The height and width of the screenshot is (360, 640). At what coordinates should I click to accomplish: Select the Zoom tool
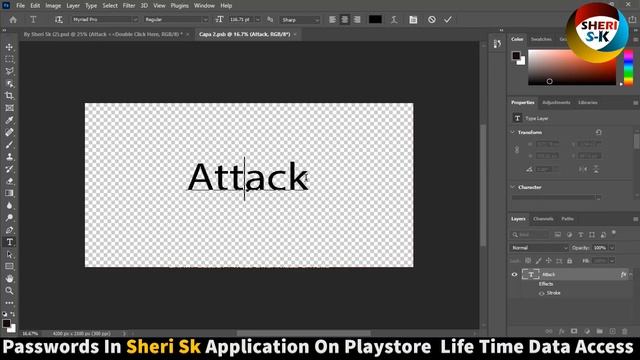[x=9, y=291]
